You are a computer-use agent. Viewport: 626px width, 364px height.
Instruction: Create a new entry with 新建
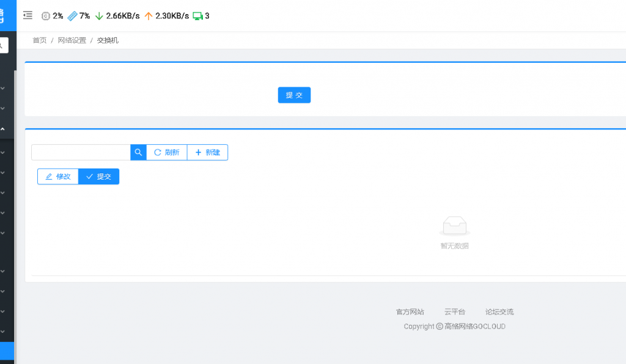coord(207,152)
